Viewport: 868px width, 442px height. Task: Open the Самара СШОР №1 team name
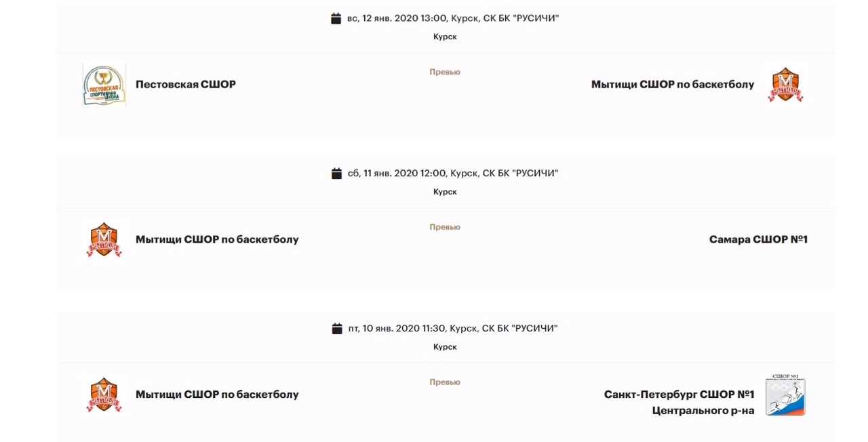tap(758, 240)
